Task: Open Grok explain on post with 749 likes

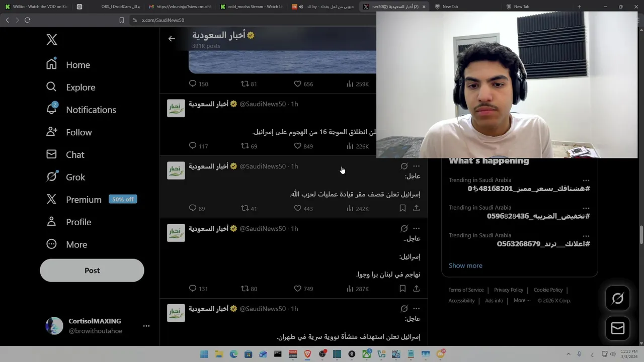Action: 404,228
